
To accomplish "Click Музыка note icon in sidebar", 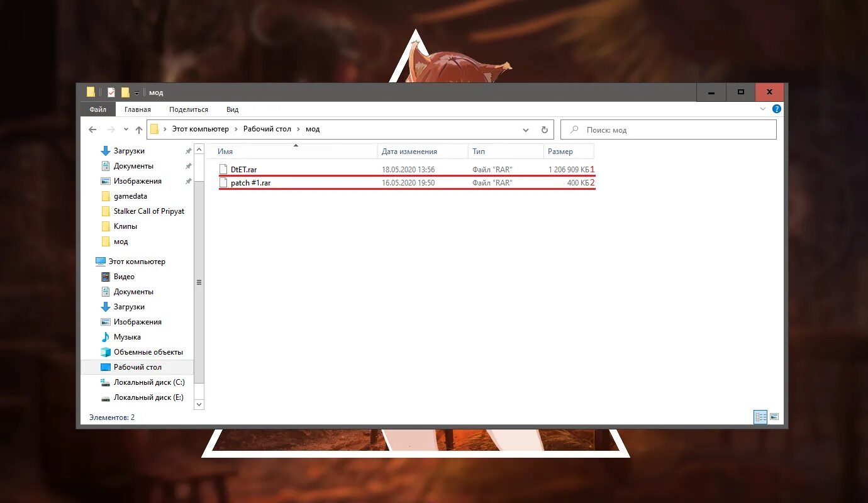I will pos(106,337).
